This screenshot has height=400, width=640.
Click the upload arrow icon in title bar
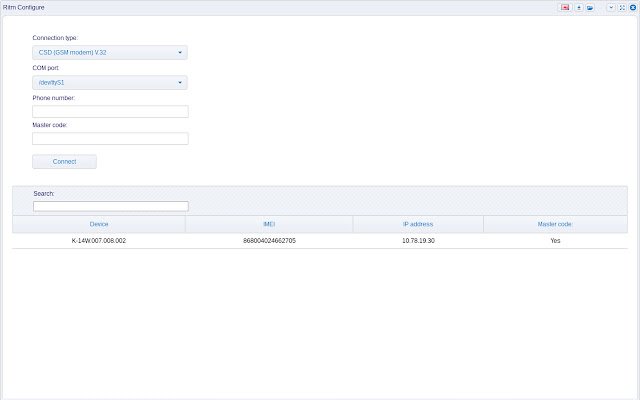tap(579, 7)
